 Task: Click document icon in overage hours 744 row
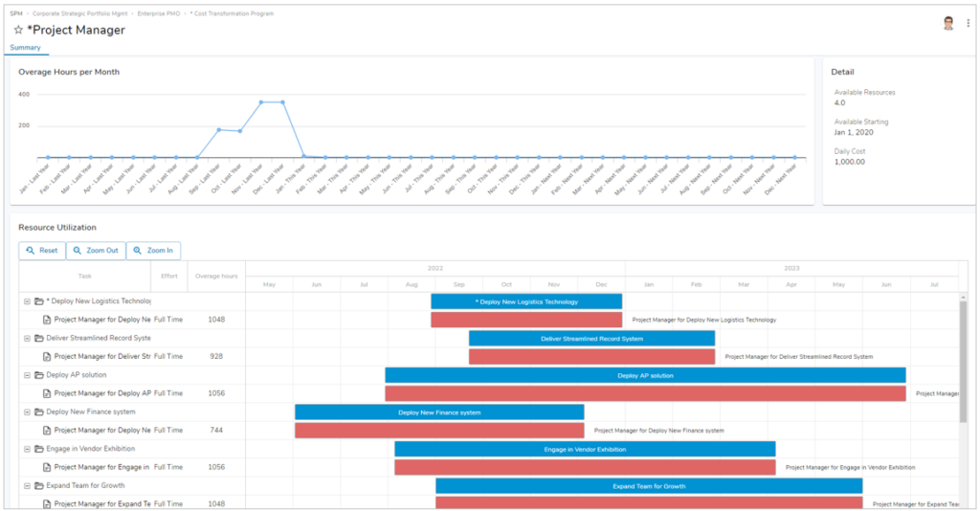(47, 431)
